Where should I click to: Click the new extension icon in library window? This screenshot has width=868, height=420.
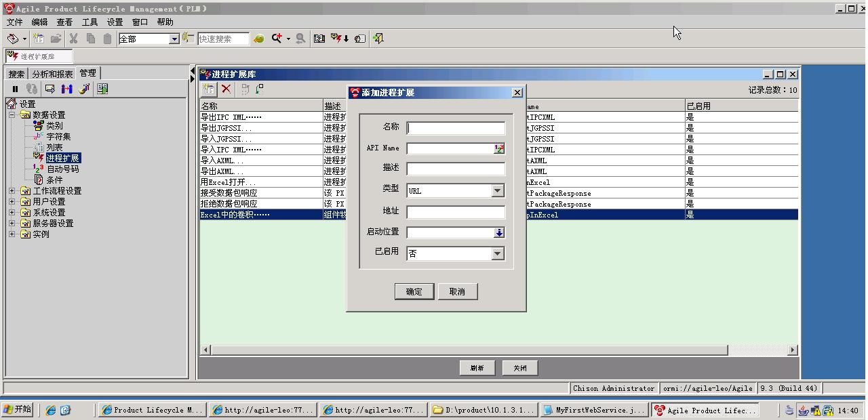tap(209, 89)
